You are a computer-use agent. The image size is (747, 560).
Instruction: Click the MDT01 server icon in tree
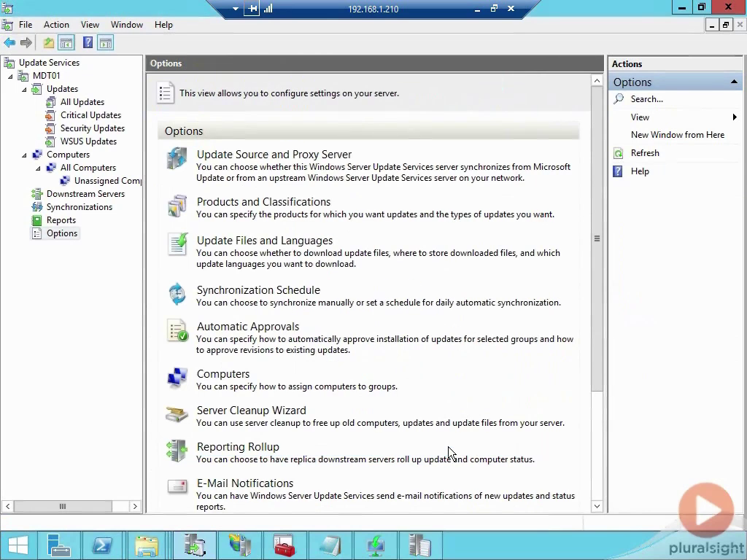pyautogui.click(x=23, y=76)
